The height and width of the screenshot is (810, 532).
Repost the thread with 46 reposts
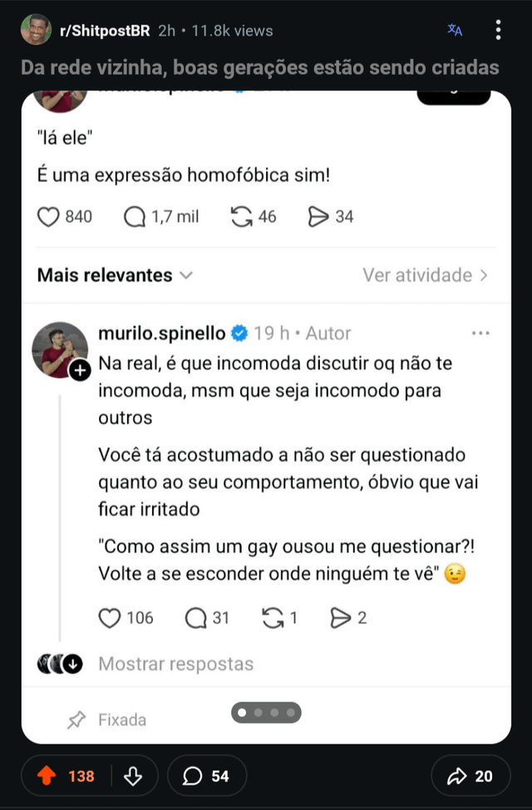click(241, 217)
